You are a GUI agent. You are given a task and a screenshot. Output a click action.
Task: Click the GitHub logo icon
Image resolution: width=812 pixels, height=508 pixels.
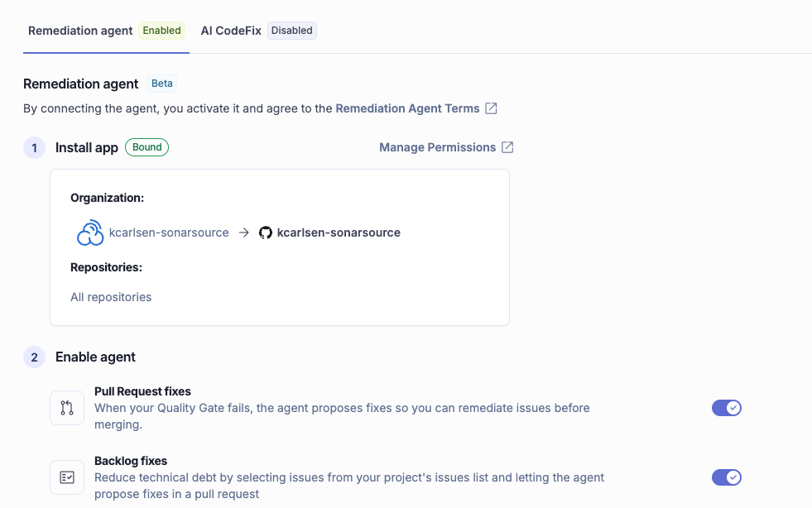(266, 233)
